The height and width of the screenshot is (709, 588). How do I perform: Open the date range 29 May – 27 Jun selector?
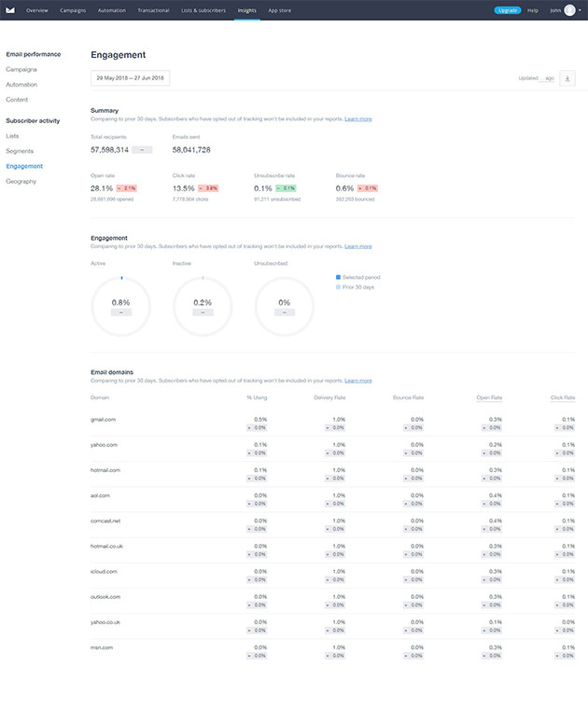tap(131, 78)
